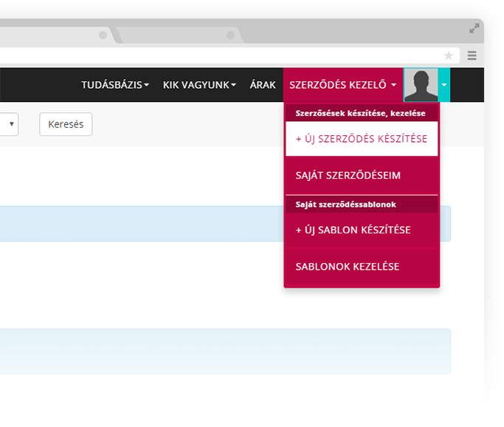Open SABLONOK KEZELÉSE menu entry
The image size is (504, 427).
[x=347, y=266]
